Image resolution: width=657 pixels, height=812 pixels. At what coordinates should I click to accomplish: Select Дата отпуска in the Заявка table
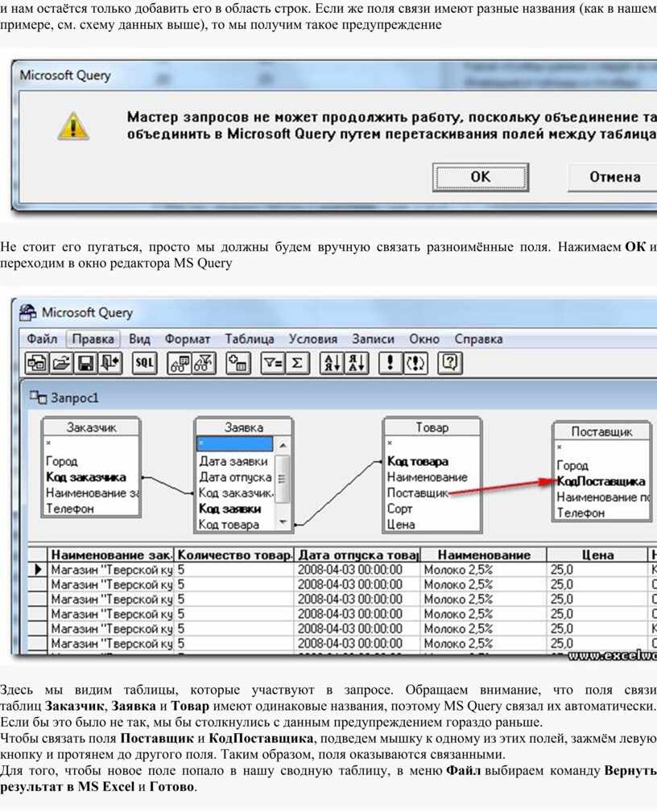235,477
